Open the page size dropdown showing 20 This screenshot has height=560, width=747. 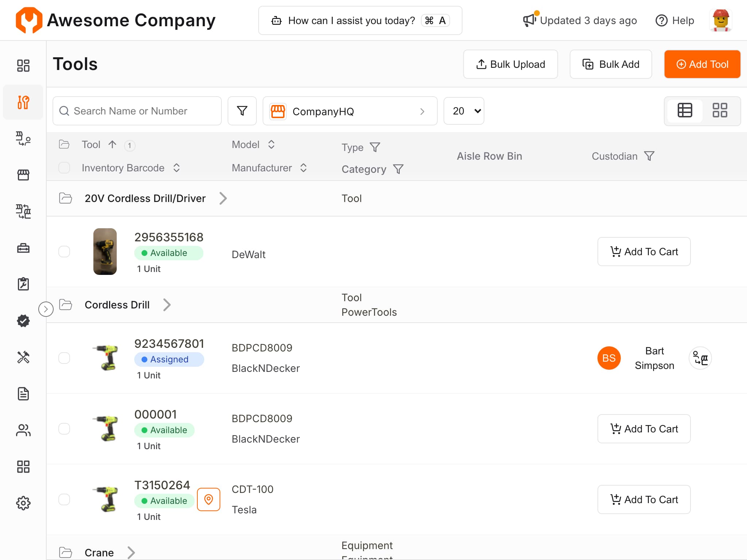464,111
